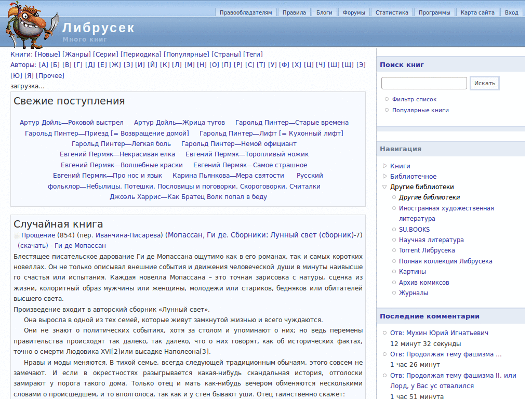Open the Фильтр-список link
This screenshot has width=532, height=399.
[x=414, y=99]
